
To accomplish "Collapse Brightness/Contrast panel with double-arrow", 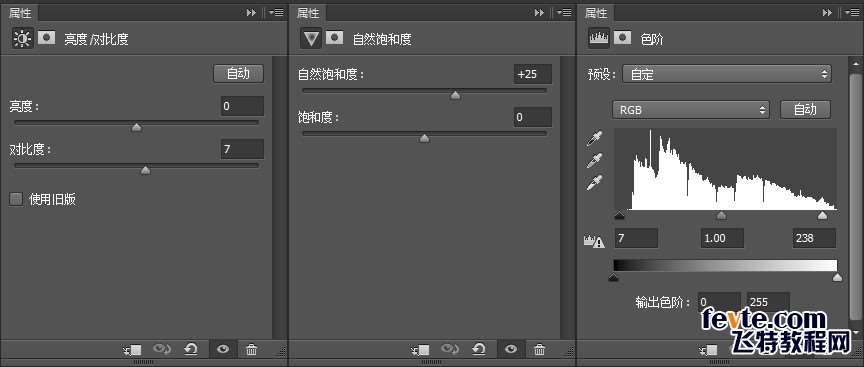I will tap(251, 12).
